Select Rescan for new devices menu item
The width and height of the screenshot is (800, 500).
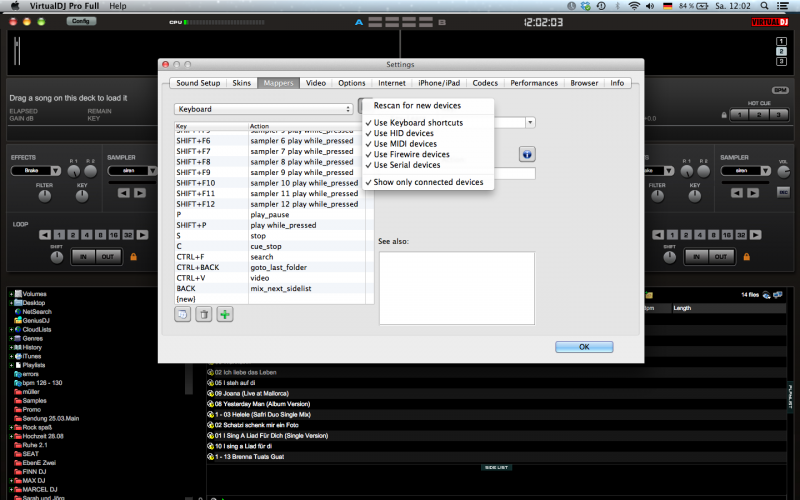[x=417, y=105]
